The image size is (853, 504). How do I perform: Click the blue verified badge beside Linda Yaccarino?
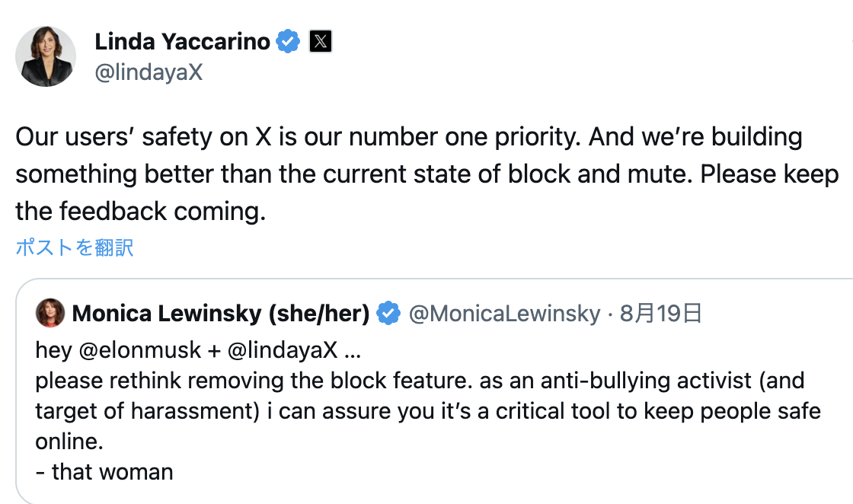[x=288, y=42]
